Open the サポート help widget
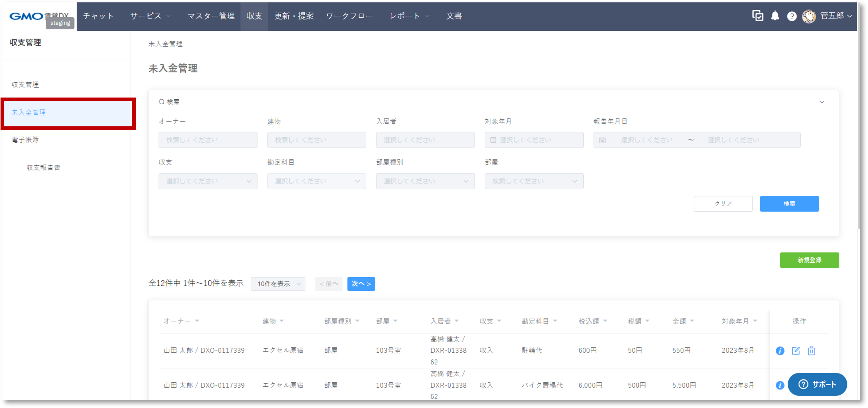 (818, 384)
